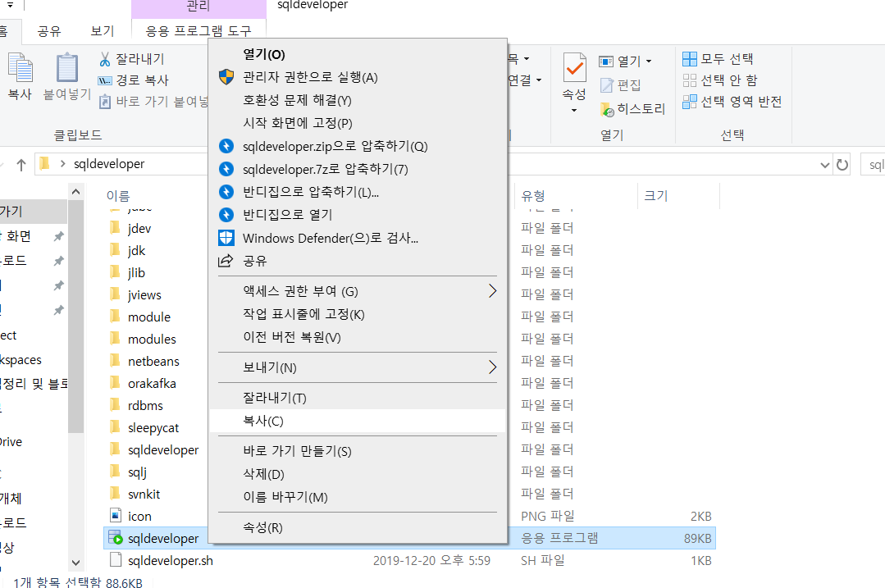This screenshot has width=885, height=588.
Task: Select 이름 바꾸기(M)
Action: tap(358, 497)
